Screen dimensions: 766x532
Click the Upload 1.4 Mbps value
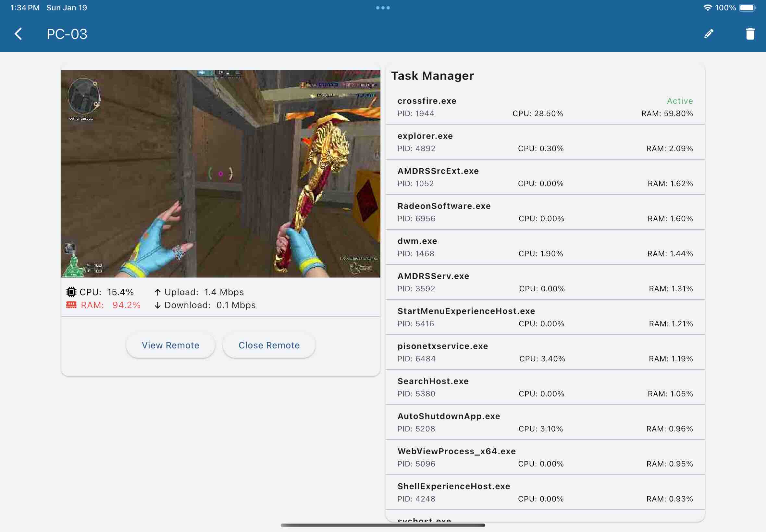[x=224, y=292]
